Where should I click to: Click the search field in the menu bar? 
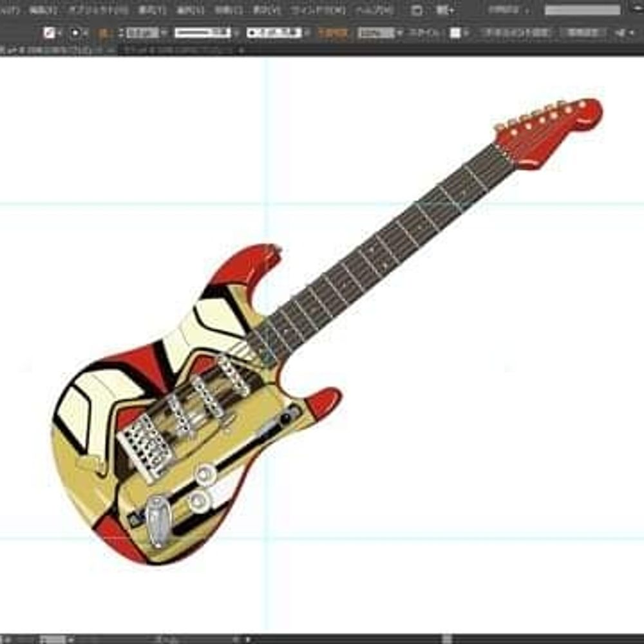[582, 10]
